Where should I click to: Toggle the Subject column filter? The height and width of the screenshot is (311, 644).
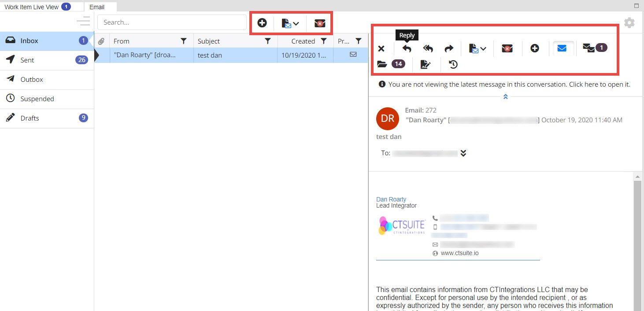(267, 41)
